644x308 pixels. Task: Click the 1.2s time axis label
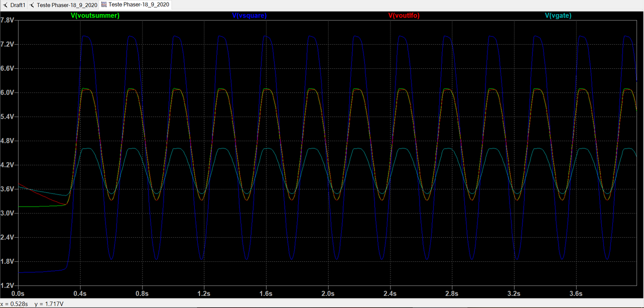204,293
